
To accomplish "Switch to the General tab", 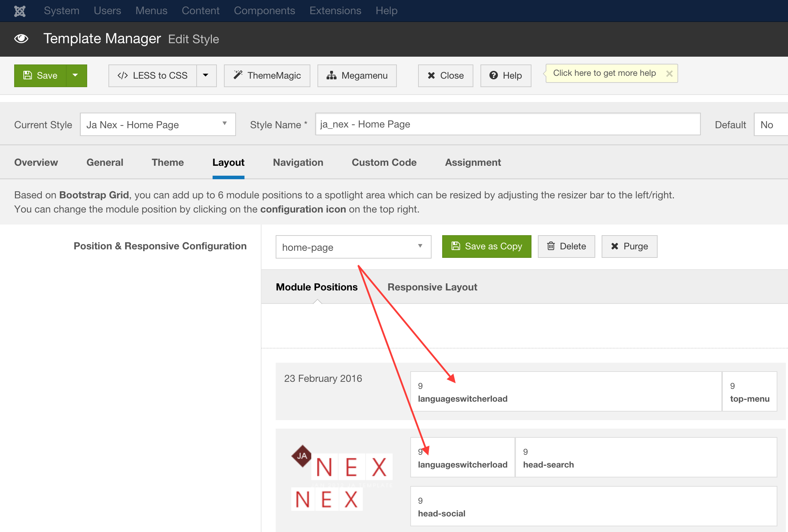I will [105, 162].
